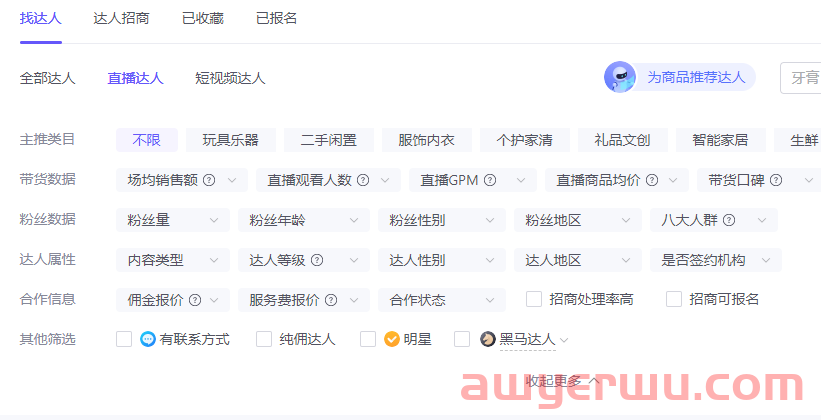Click the help icon beside 直播GPM
Viewport: 821px width, 420px height.
point(490,180)
